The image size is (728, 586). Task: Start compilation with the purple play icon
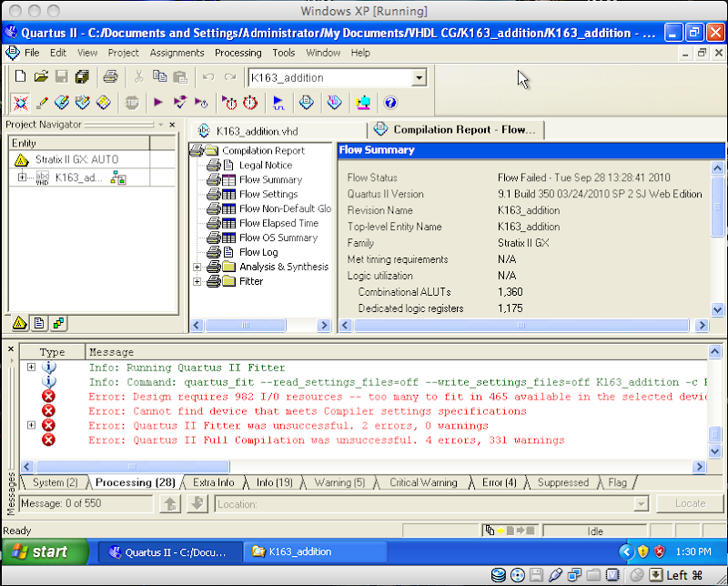(158, 103)
